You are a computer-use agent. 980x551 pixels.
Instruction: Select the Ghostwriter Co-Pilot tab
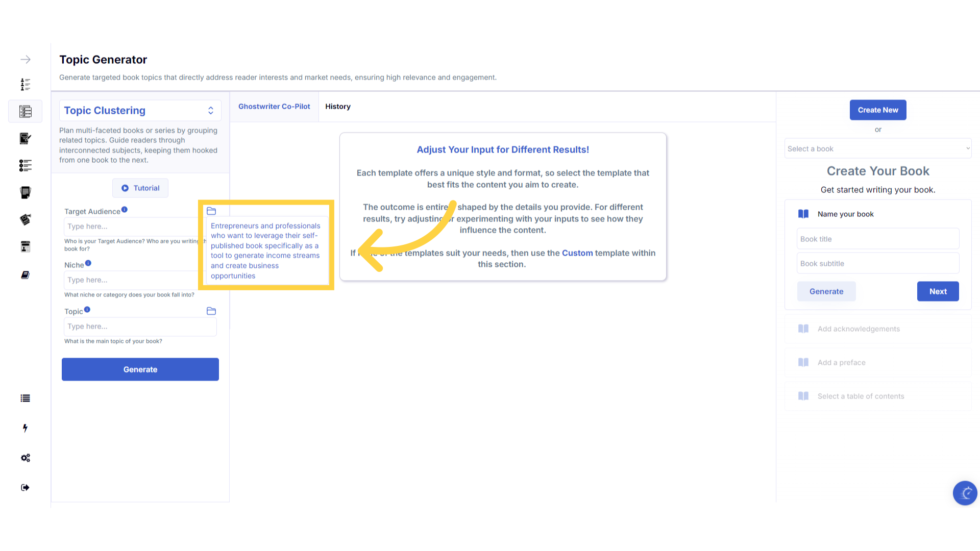pos(274,107)
